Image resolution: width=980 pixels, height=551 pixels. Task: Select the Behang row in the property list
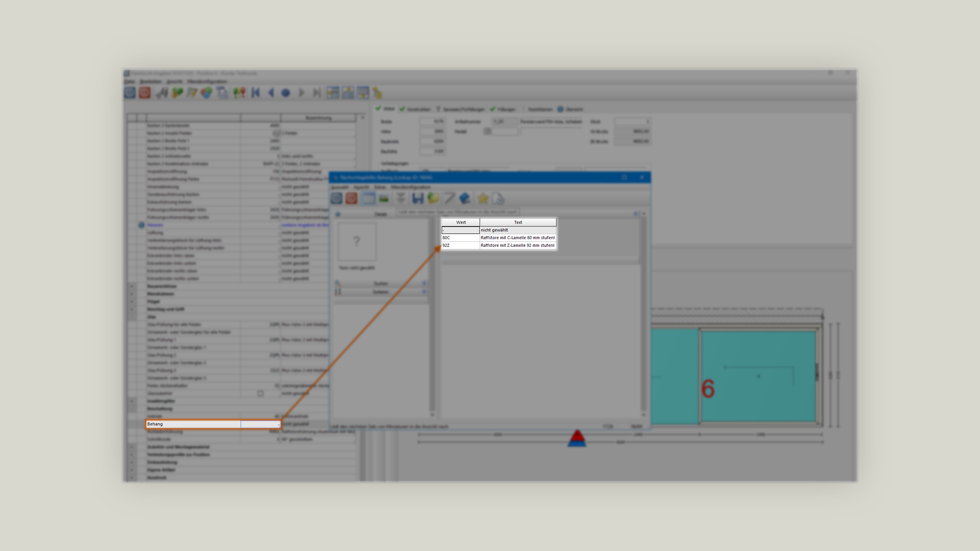pyautogui.click(x=213, y=424)
